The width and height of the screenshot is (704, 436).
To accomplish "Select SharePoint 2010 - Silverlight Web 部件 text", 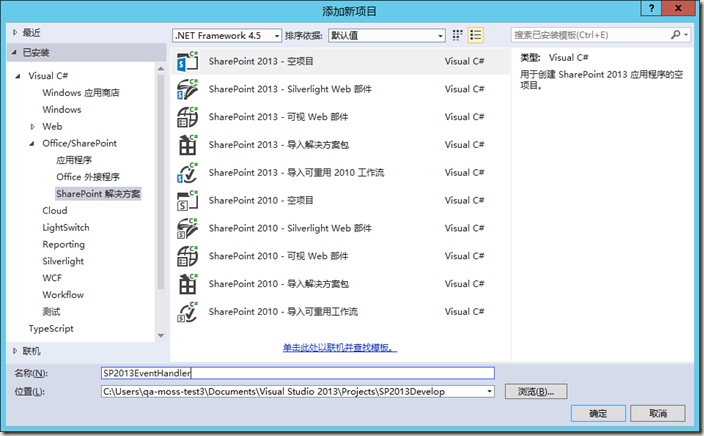I will click(290, 228).
